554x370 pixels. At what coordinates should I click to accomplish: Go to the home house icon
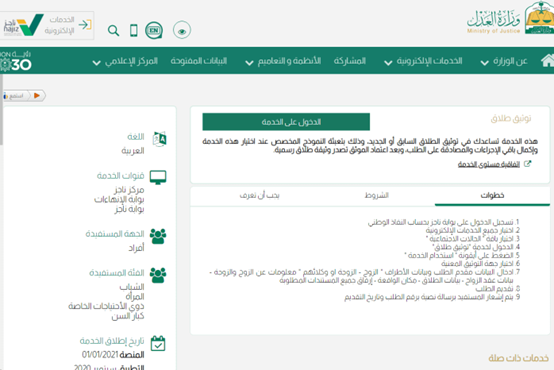click(x=547, y=60)
